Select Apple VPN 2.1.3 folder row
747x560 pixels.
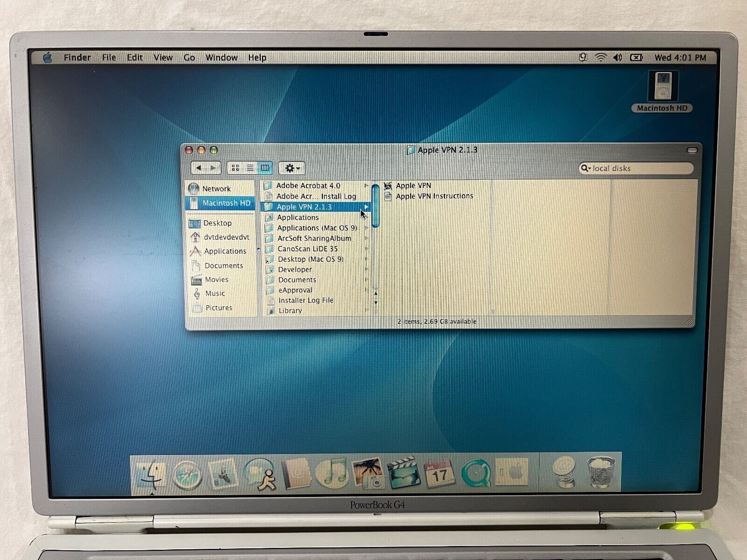pyautogui.click(x=316, y=207)
